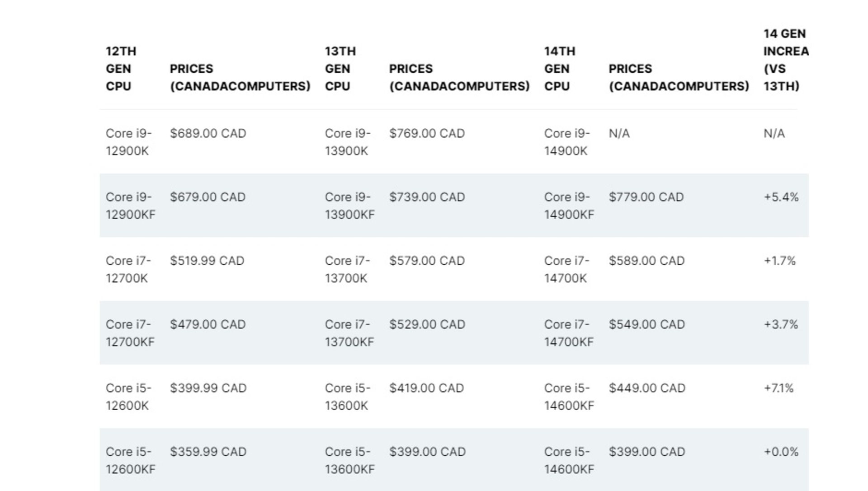Select the Core i9-12900K cell

coord(128,142)
